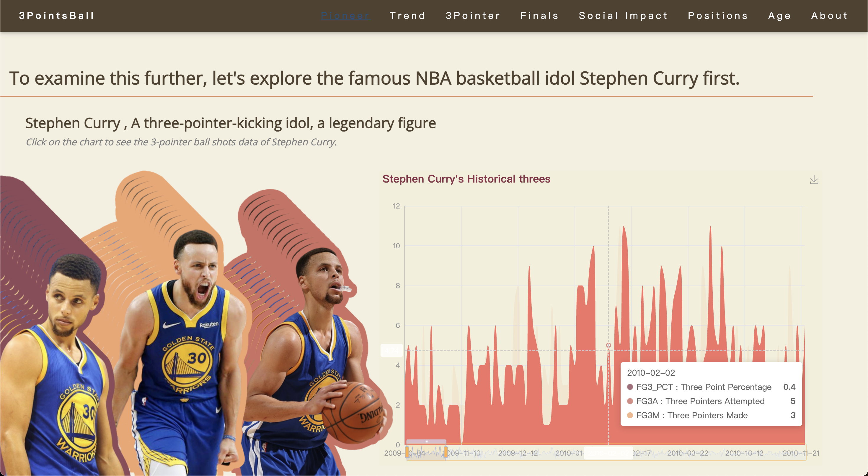Go to the Age section
The width and height of the screenshot is (868, 476).
779,16
